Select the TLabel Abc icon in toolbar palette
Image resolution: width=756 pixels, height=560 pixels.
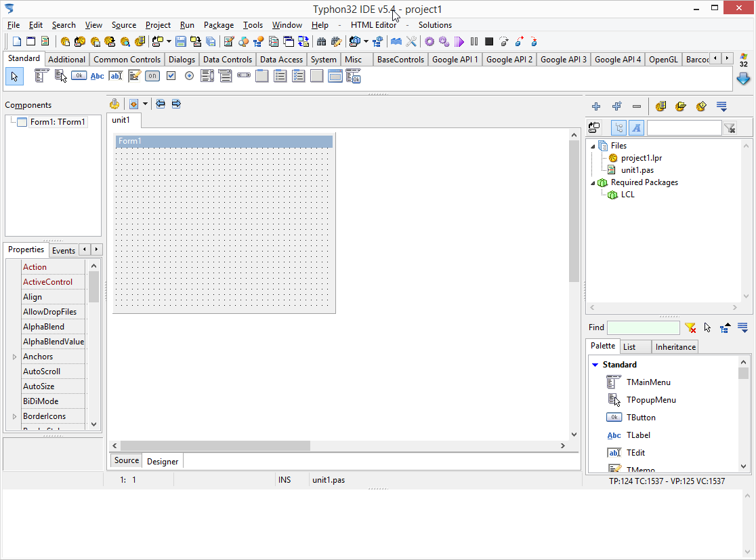(x=98, y=76)
